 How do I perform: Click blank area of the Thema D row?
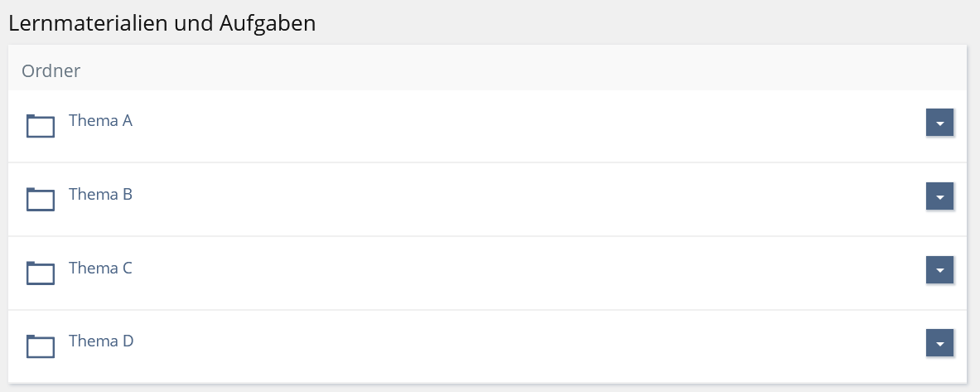click(497, 346)
